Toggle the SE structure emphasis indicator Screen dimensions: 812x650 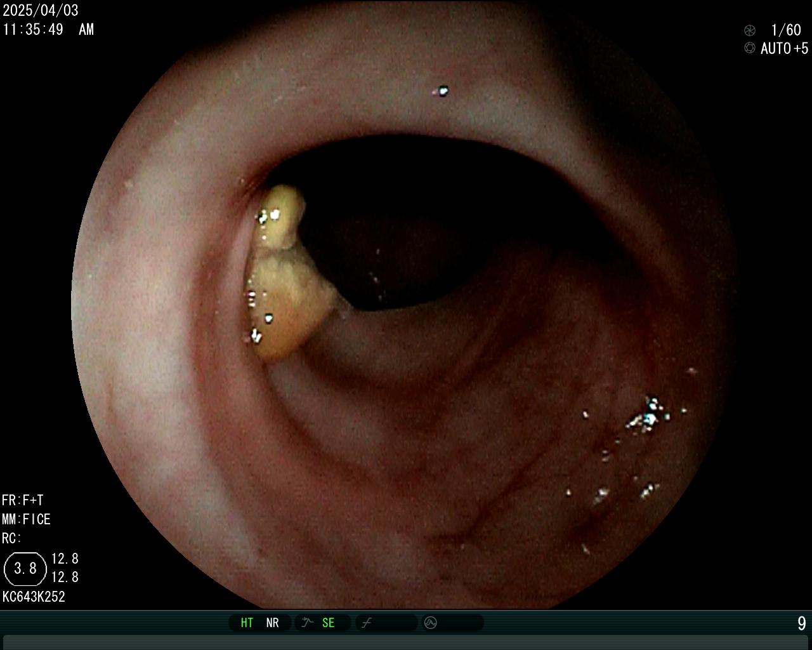tap(328, 623)
